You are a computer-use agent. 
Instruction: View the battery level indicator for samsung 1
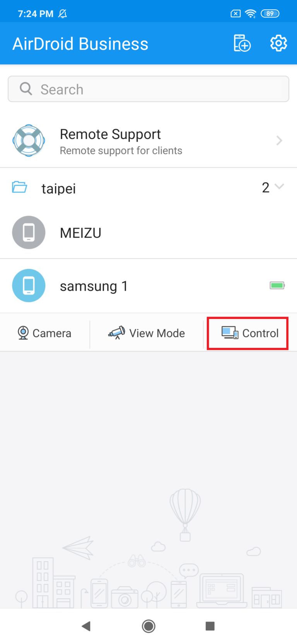(x=277, y=285)
